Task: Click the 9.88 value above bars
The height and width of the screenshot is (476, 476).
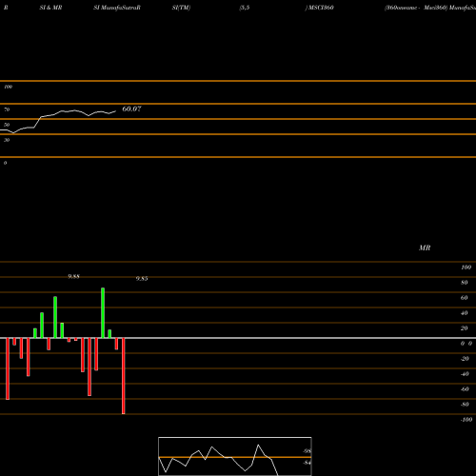Action: click(73, 276)
